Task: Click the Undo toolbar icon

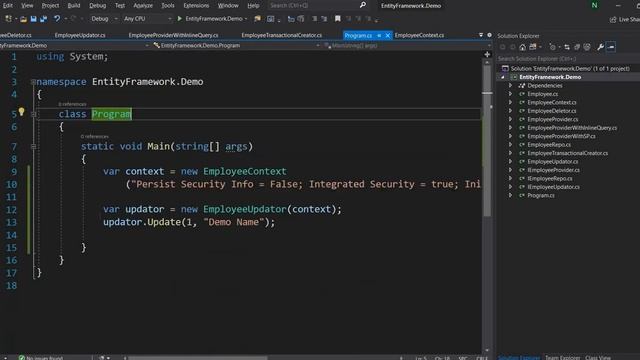Action: coord(57,19)
